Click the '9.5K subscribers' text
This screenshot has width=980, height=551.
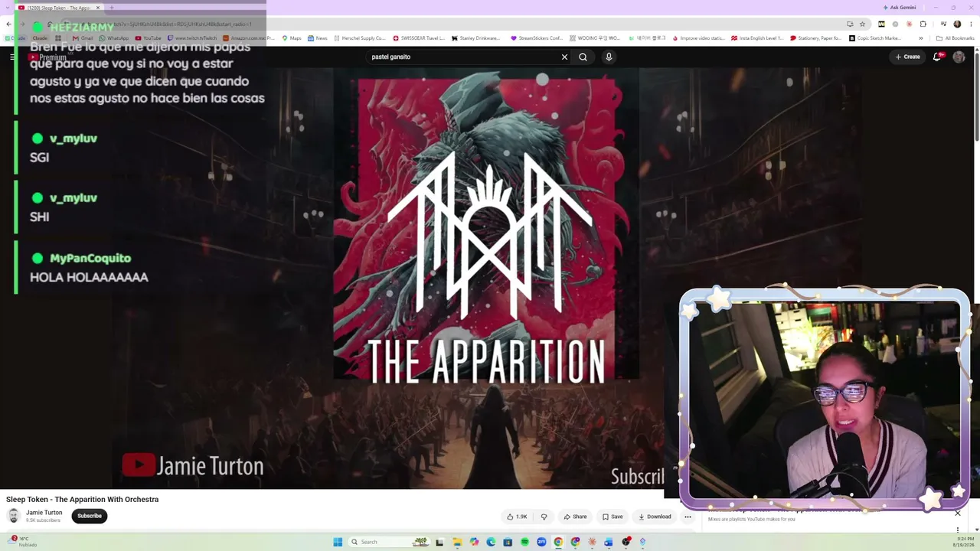(43, 520)
